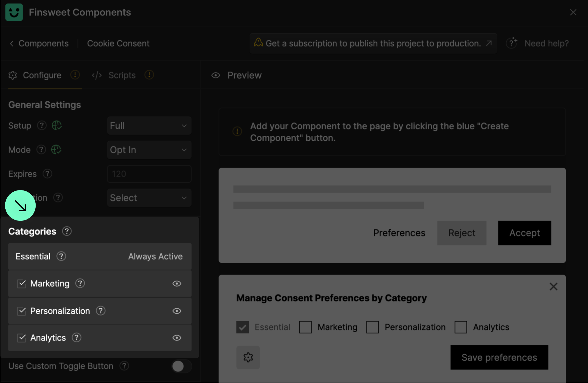Enable the Use Custom Toggle Button switch

pos(181,366)
